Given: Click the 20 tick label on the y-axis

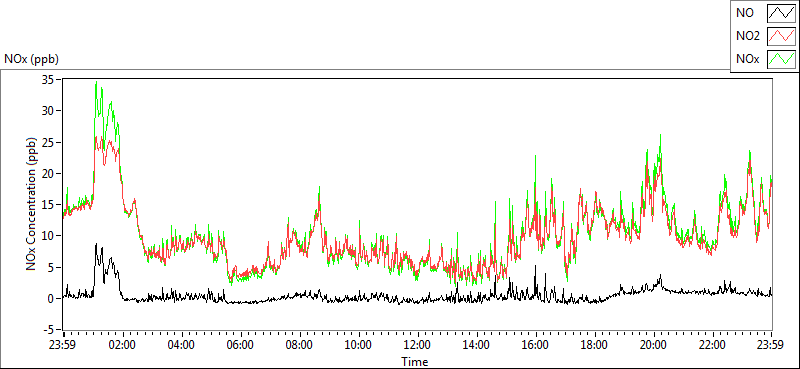Looking at the screenshot, I should [x=48, y=173].
